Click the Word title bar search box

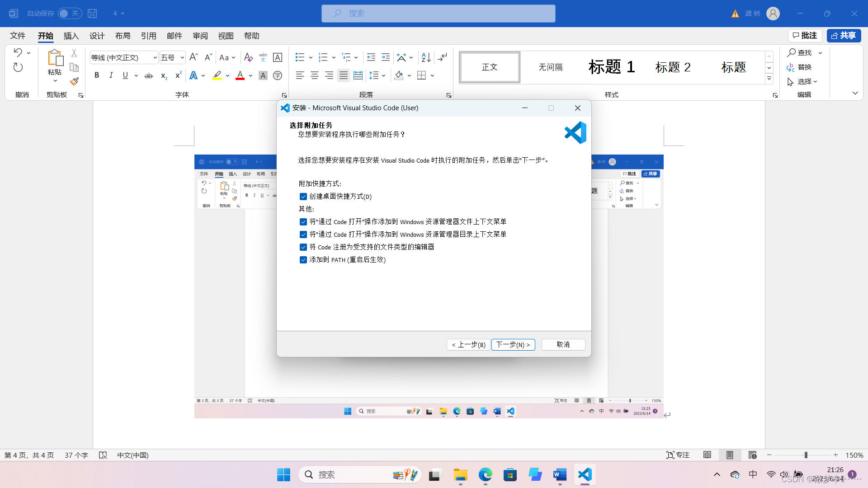438,14
